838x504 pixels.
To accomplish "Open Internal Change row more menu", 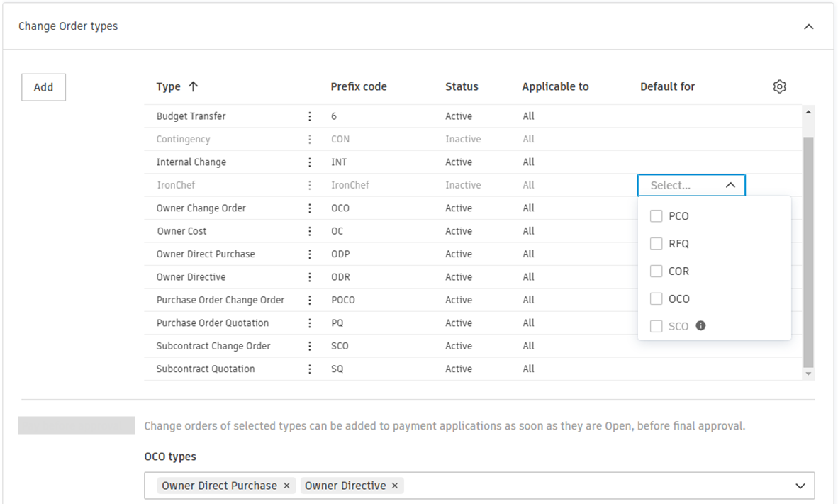I will point(310,162).
